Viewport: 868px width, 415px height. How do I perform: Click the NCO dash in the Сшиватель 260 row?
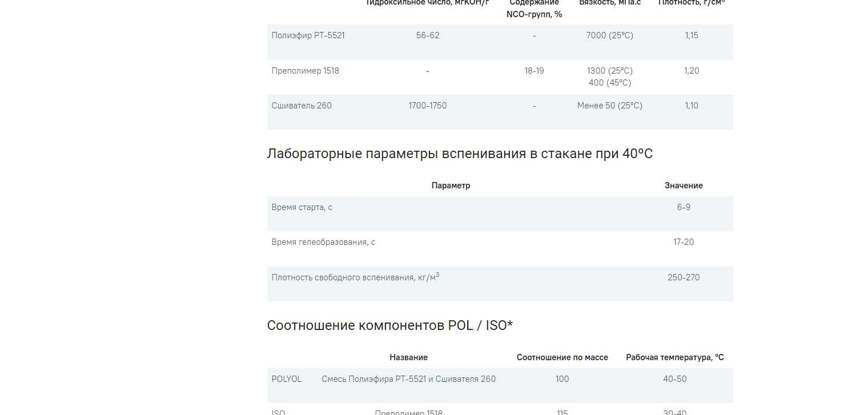(x=534, y=106)
